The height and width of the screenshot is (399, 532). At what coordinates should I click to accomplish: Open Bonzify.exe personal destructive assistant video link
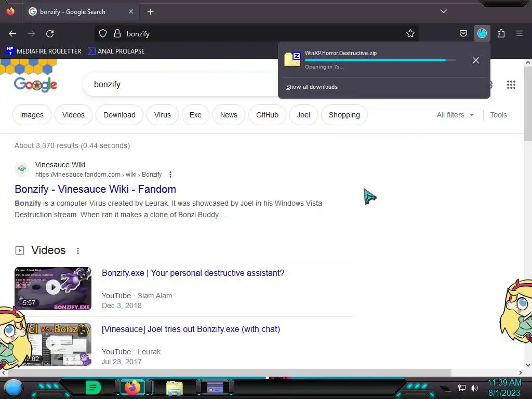click(x=193, y=273)
